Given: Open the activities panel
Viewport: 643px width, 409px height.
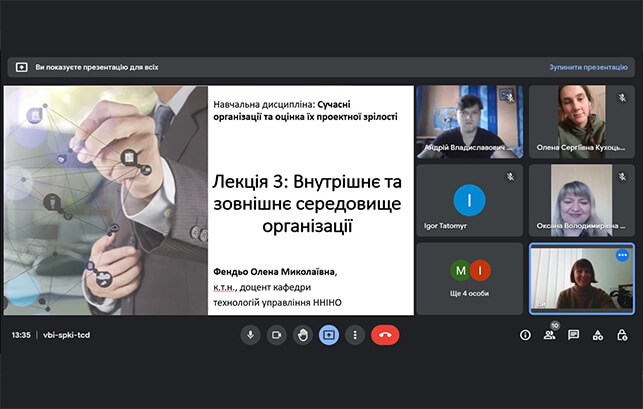Looking at the screenshot, I should pyautogui.click(x=597, y=335).
